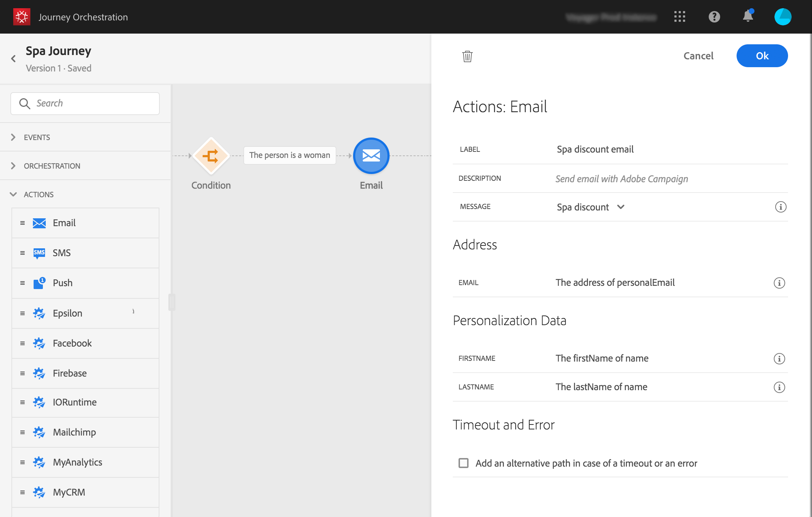Open the help question mark icon
The height and width of the screenshot is (517, 812).
[714, 17]
